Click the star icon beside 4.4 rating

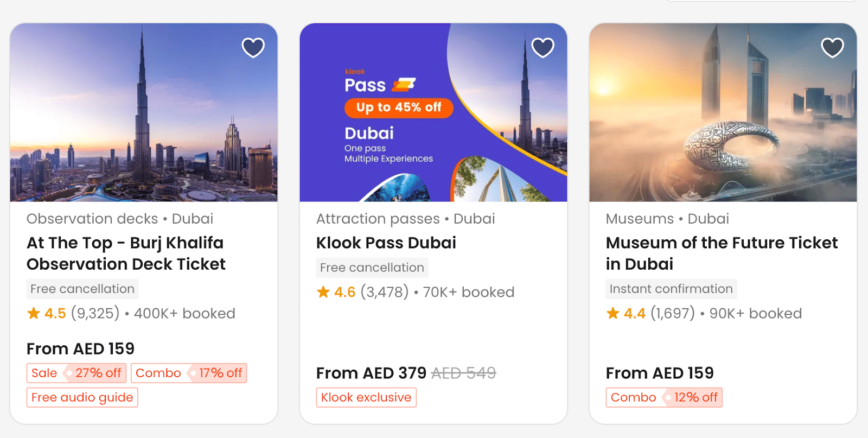pyautogui.click(x=613, y=313)
